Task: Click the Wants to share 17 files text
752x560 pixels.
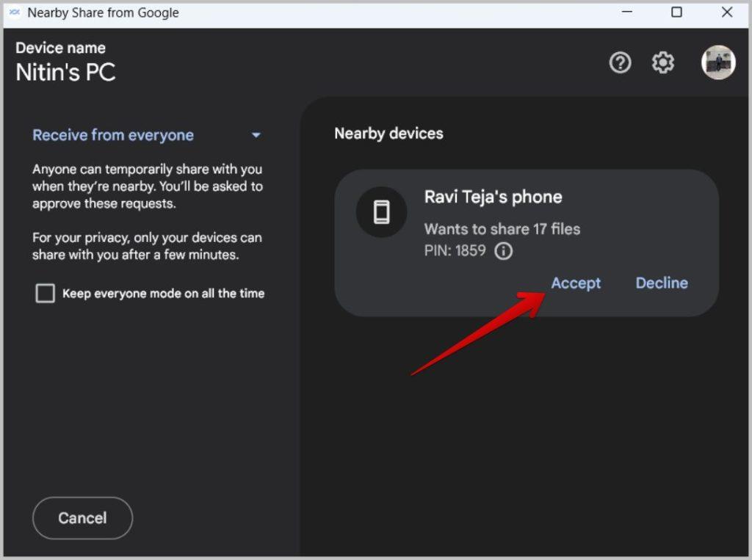Action: [x=502, y=229]
